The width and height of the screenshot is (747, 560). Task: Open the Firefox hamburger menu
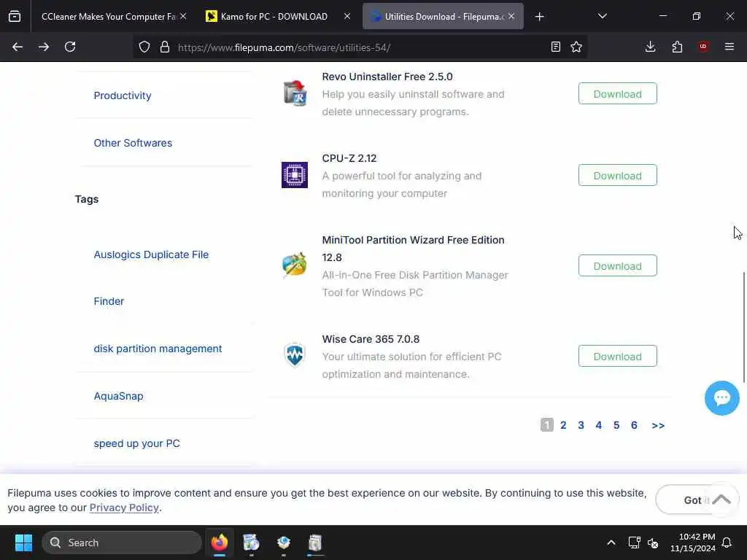(x=729, y=47)
